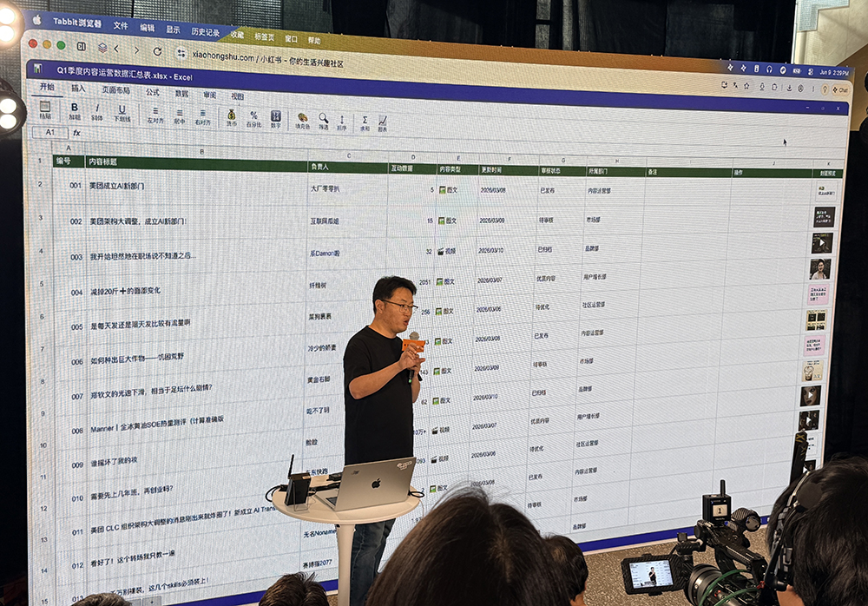The image size is (868, 606).
Task: Click the Paste (粘贴) icon in Excel ribbon
Action: click(45, 109)
